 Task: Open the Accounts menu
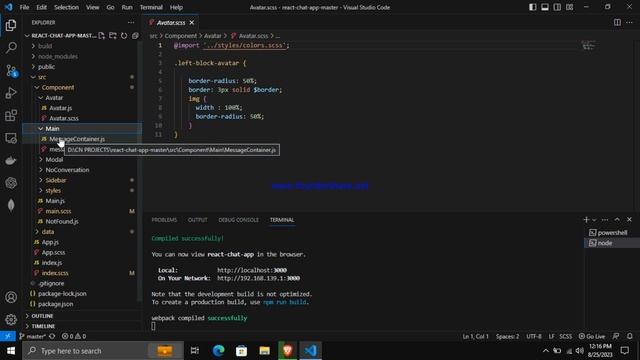[11, 297]
